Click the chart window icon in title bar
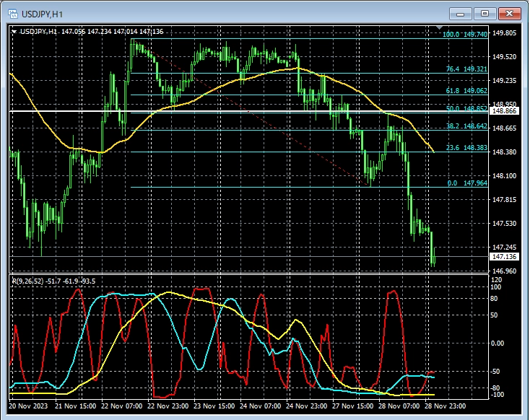The width and height of the screenshot is (530, 420). 12,13
